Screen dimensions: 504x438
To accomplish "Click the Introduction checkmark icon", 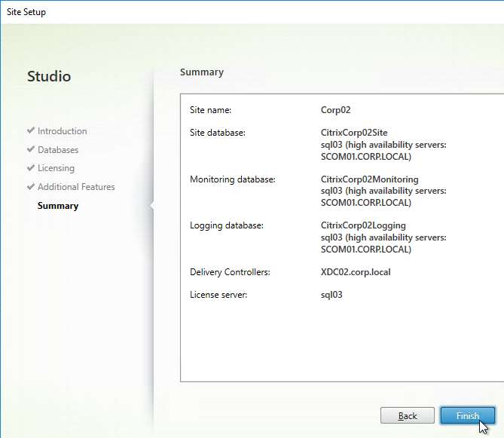I will [31, 130].
